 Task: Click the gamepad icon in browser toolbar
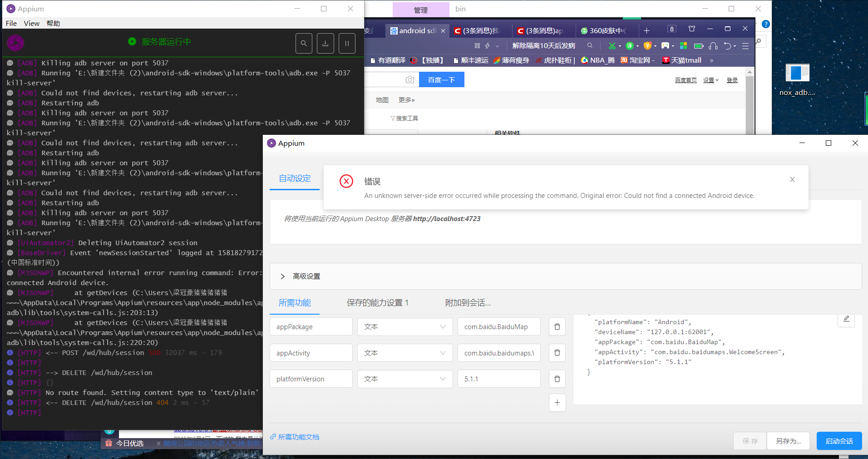(x=665, y=46)
